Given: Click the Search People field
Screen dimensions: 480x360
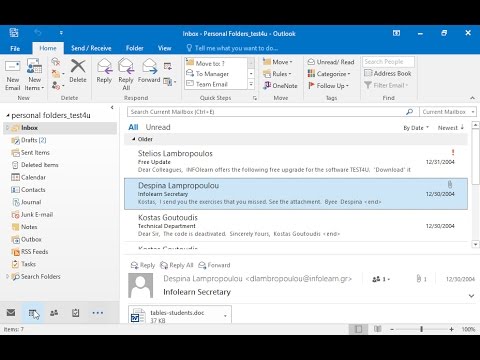Looking at the screenshot, I should click(388, 62).
